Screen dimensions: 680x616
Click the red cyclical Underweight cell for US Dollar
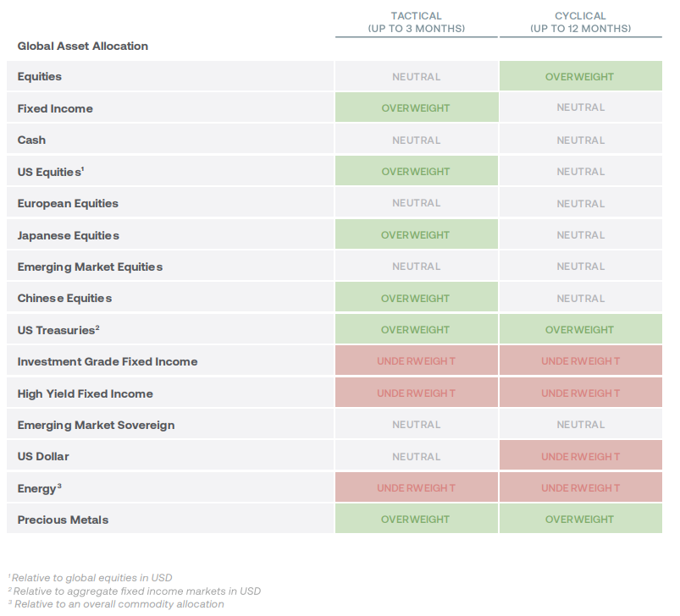[x=580, y=457]
